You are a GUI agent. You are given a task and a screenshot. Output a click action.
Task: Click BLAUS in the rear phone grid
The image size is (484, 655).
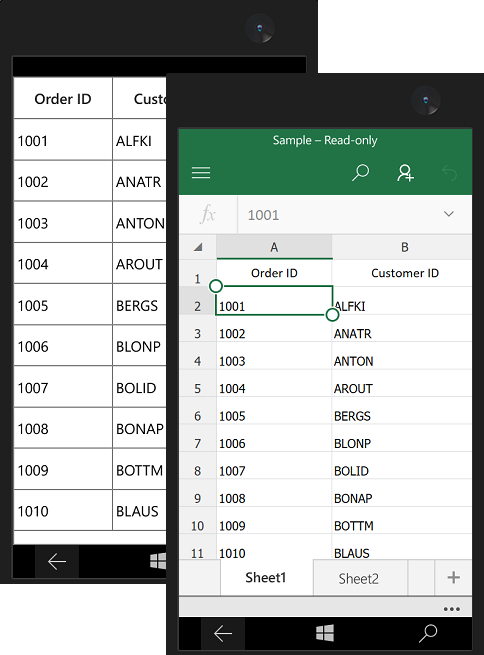coord(139,510)
